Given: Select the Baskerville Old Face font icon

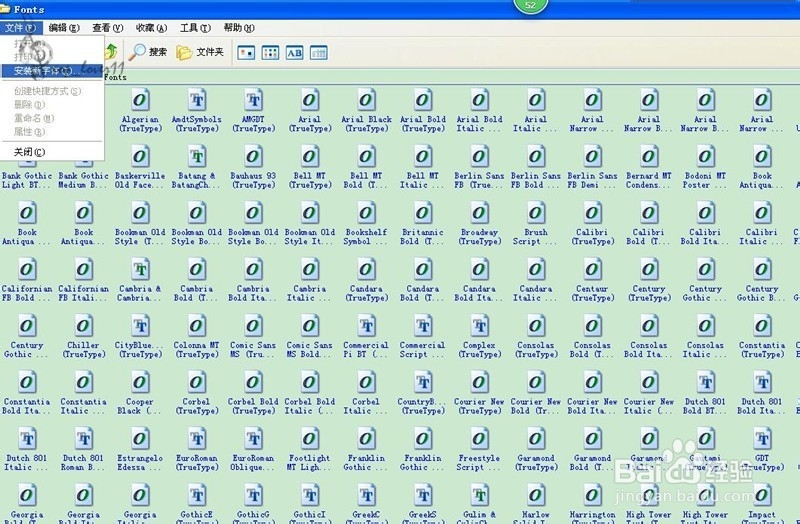Looking at the screenshot, I should coord(140,156).
